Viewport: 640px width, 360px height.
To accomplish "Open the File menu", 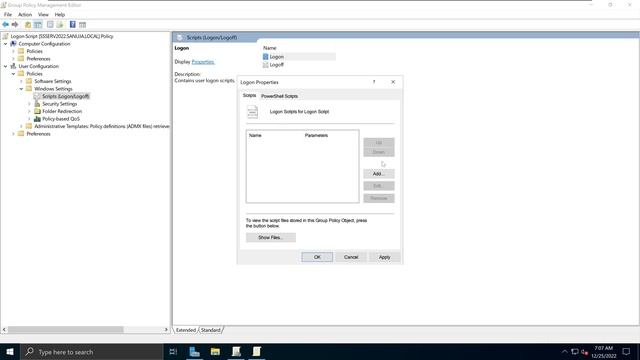I will click(x=8, y=14).
